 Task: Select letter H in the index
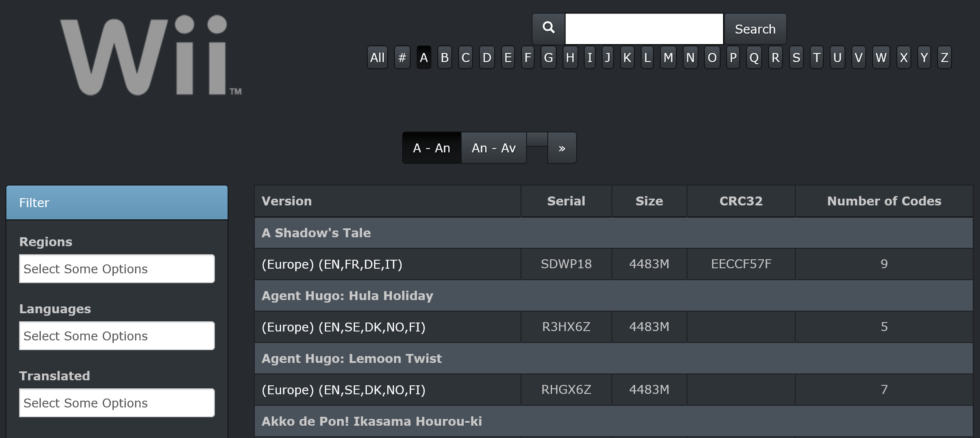pyautogui.click(x=570, y=57)
